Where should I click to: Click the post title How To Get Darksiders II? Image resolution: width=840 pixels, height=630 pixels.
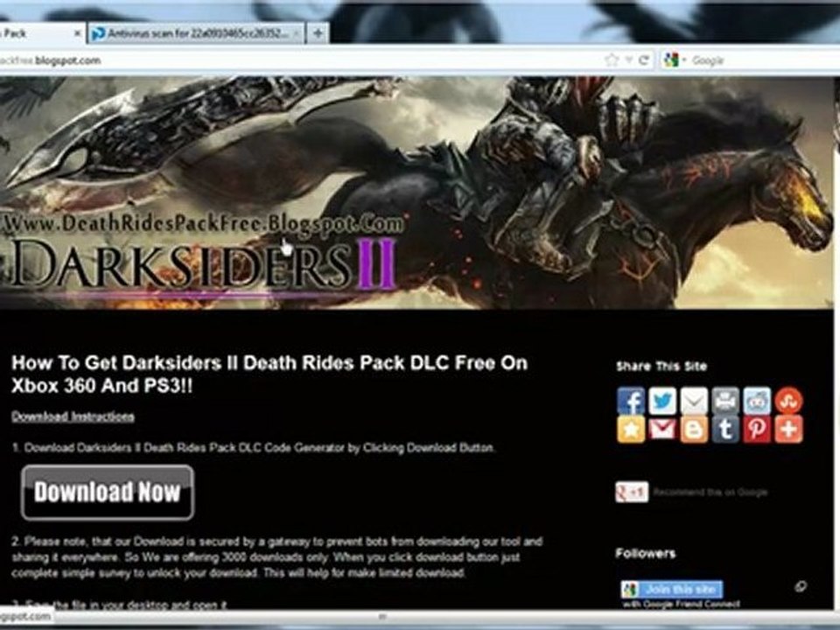(269, 374)
